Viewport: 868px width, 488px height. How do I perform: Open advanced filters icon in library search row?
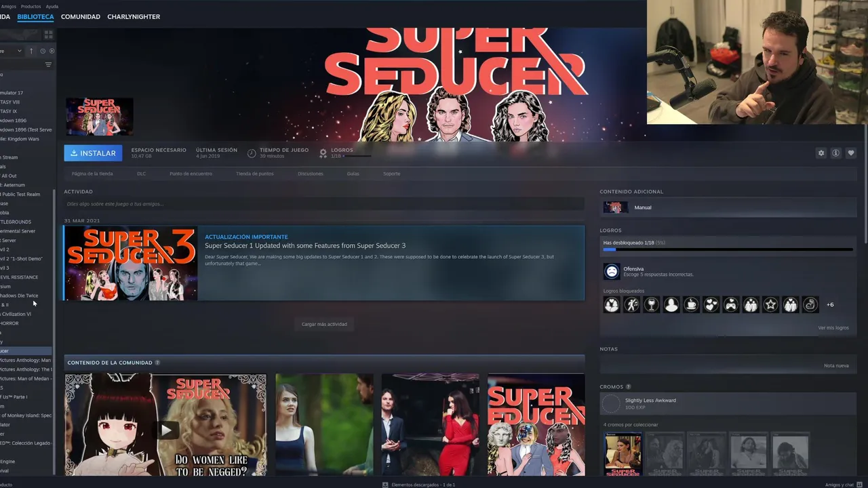point(48,65)
